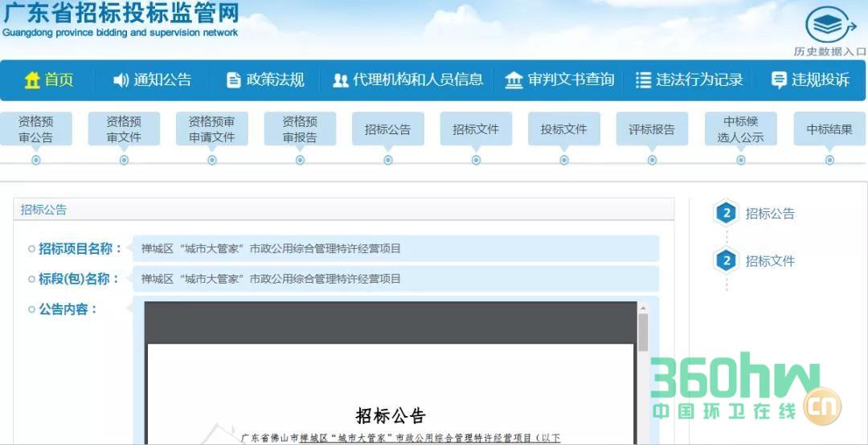Click the hexagon badge next to sidebar 招标文件
The image size is (868, 445).
726,261
